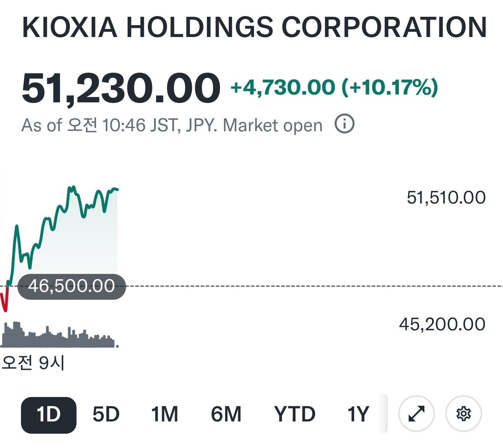Select the YTD chart range
Image resolution: width=503 pixels, height=448 pixels.
(x=294, y=414)
